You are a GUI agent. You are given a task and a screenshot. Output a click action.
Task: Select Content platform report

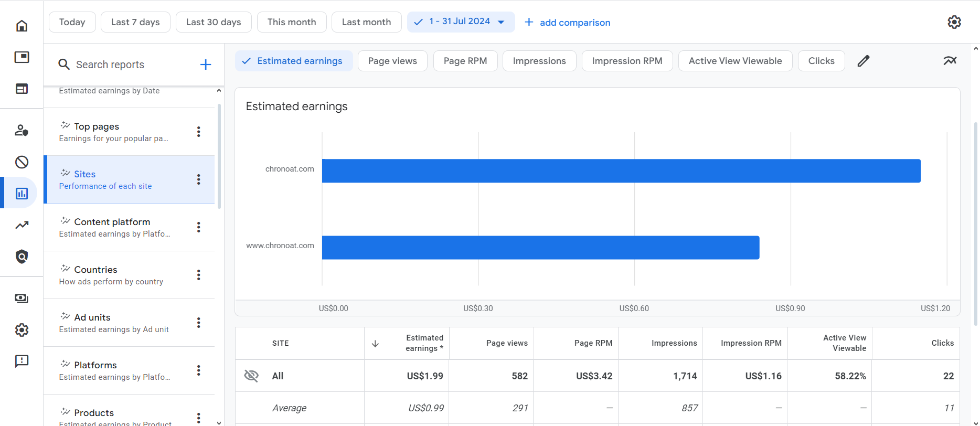[x=129, y=227]
